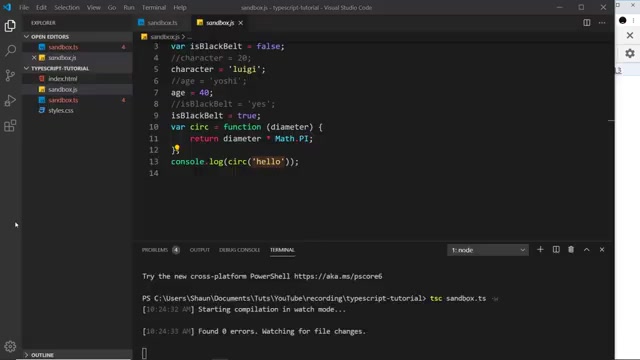Place cursor on 'hello' string in line 13
The height and width of the screenshot is (360, 640).
click(268, 162)
